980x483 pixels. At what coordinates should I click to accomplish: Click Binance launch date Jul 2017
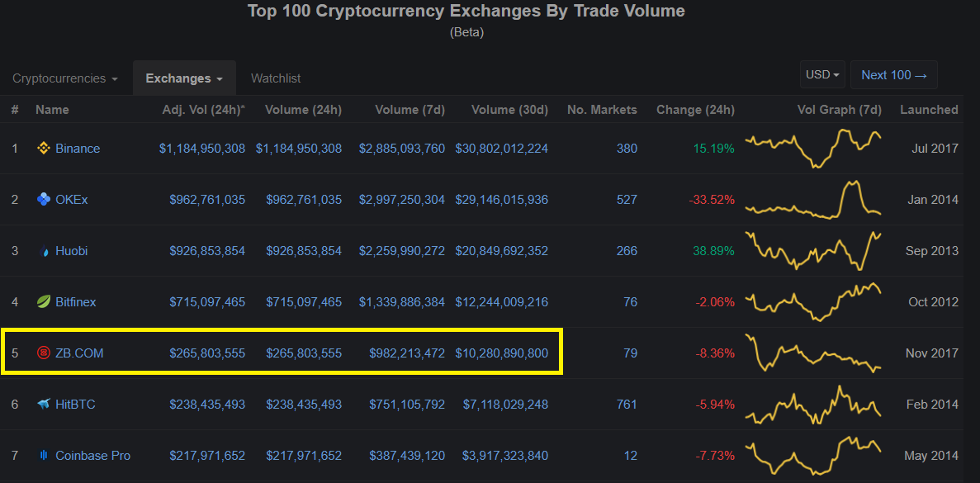click(x=935, y=149)
